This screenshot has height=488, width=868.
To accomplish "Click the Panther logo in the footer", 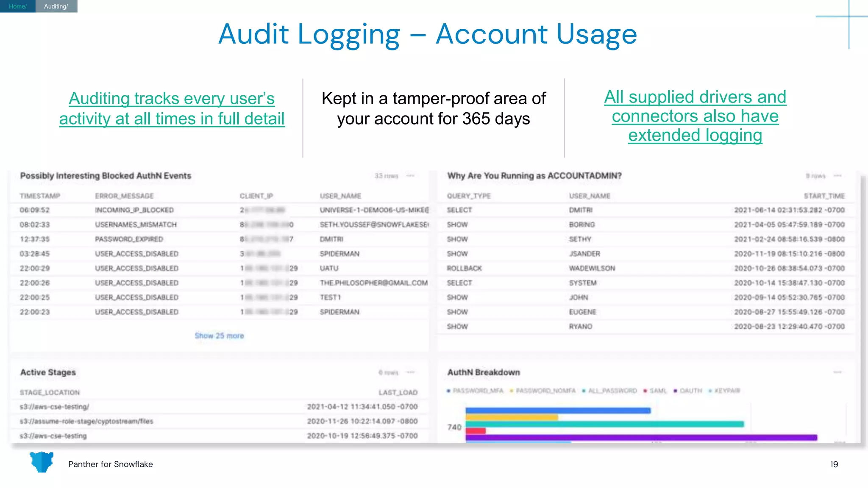I will (42, 462).
